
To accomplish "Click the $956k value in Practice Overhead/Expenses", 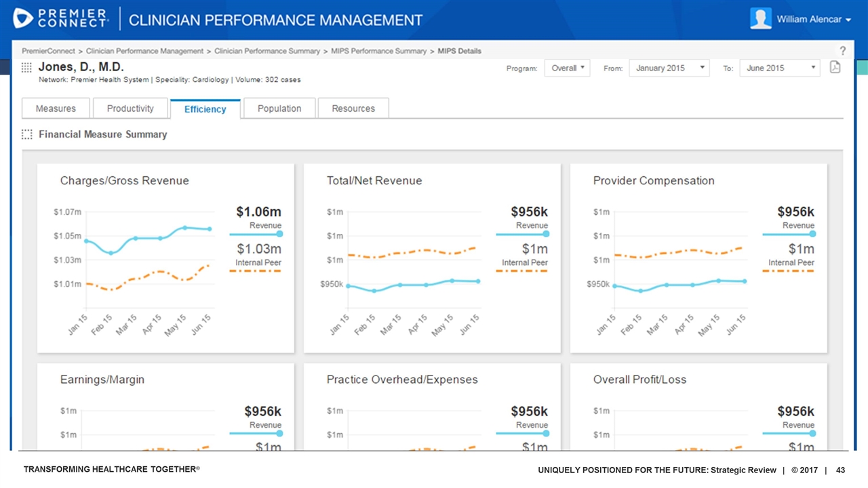I will [530, 411].
